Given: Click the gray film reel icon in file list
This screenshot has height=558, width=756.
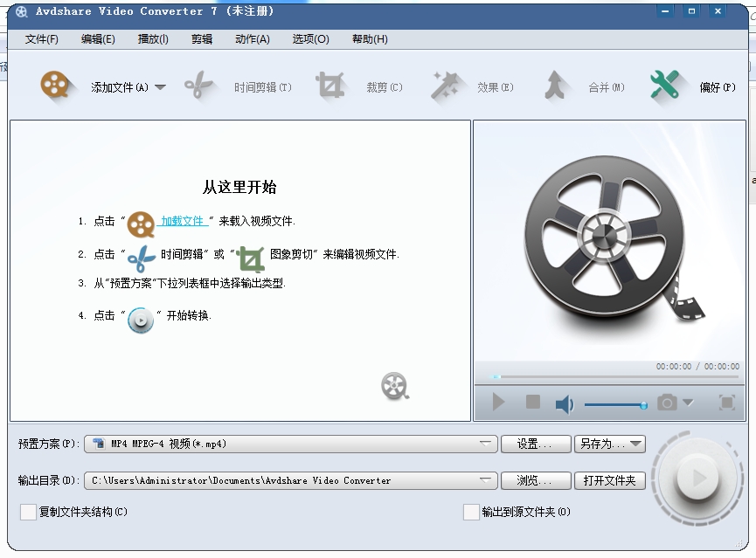Looking at the screenshot, I should point(395,386).
